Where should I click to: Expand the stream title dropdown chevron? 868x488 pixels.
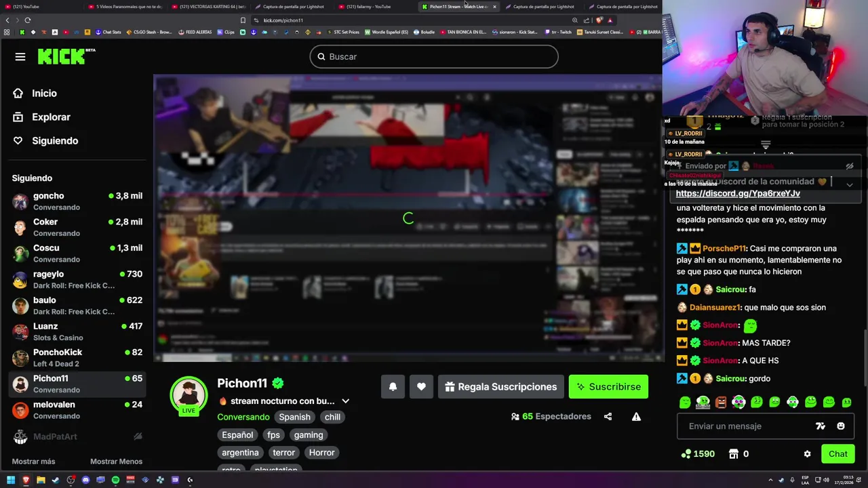345,401
